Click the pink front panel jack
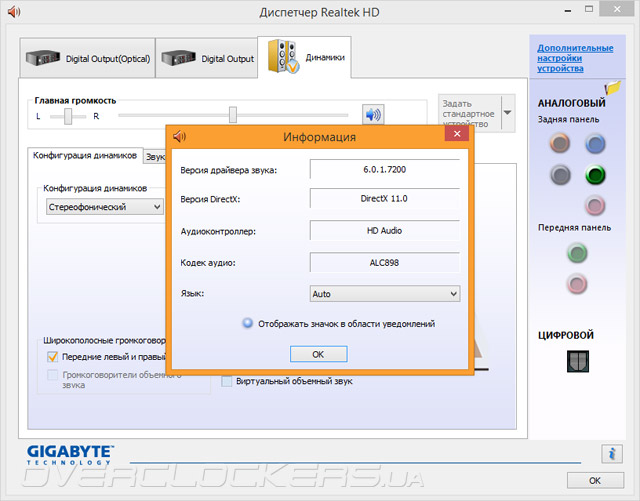640x501 pixels. pyautogui.click(x=577, y=284)
